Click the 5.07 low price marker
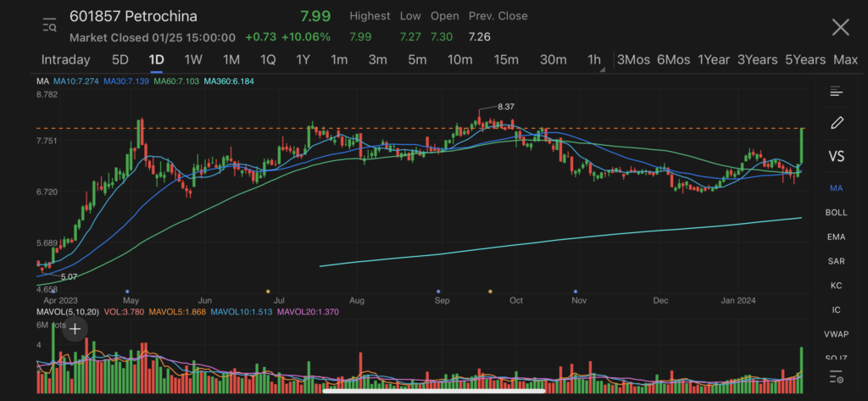The height and width of the screenshot is (401, 868). [70, 276]
